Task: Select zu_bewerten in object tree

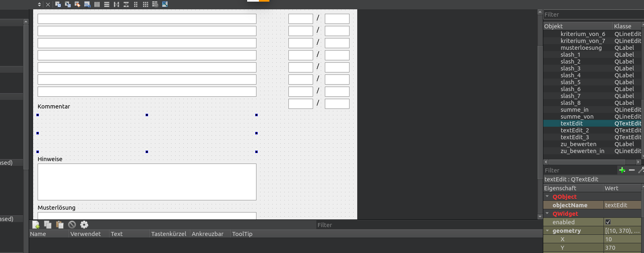Action: pos(578,144)
